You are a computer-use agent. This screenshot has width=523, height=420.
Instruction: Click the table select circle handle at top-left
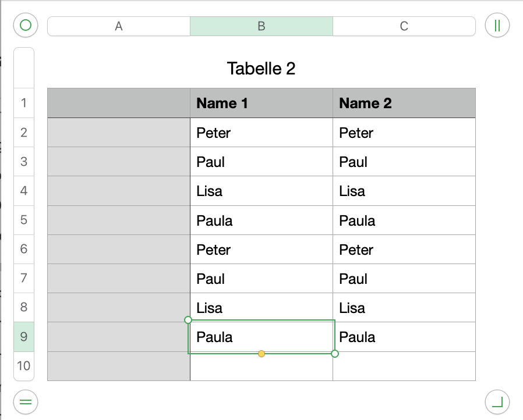[x=26, y=25]
